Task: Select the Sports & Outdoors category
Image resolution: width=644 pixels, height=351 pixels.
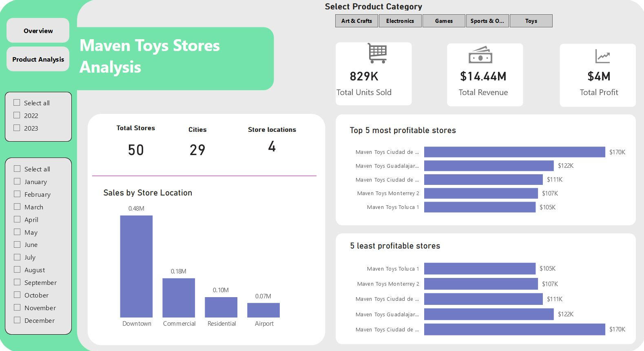Action: pyautogui.click(x=487, y=21)
